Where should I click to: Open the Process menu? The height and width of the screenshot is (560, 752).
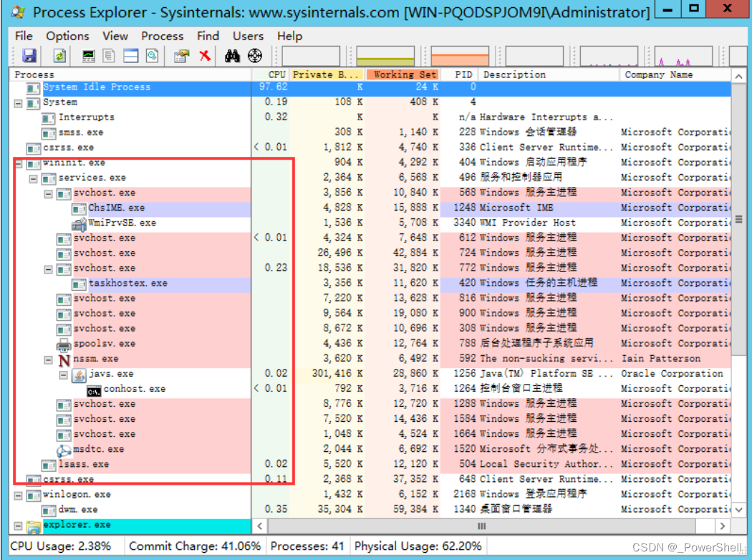[162, 36]
